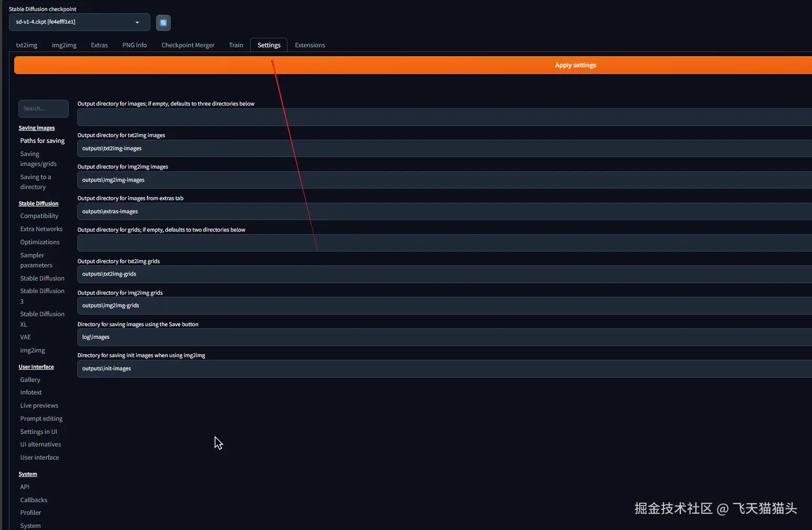Open the Train tab
The image size is (812, 530).
click(x=236, y=45)
